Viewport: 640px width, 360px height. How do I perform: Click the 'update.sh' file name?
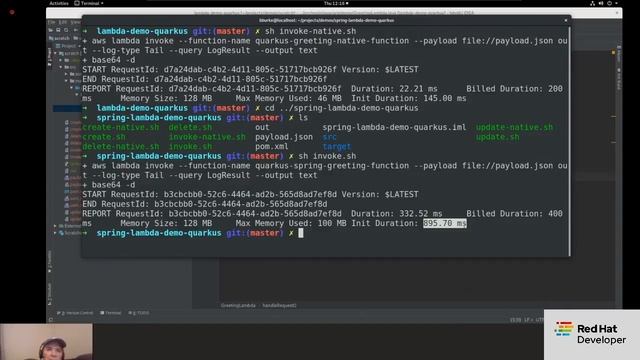498,137
